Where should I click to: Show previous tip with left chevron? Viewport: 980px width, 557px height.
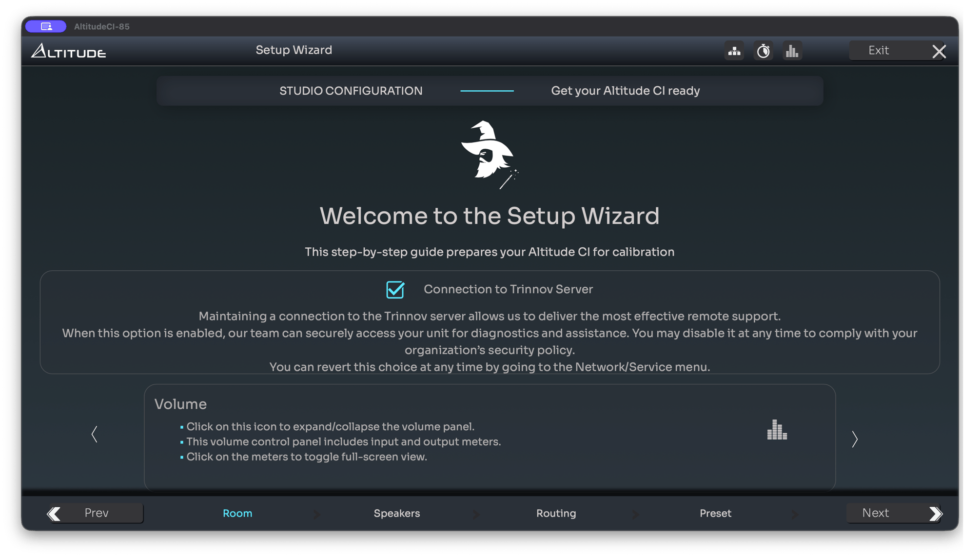point(95,434)
